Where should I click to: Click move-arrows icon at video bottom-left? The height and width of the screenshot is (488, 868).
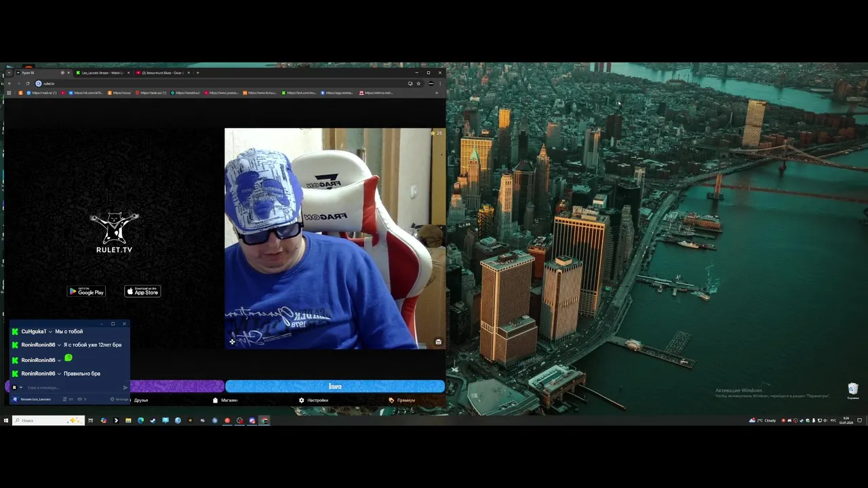pos(232,342)
